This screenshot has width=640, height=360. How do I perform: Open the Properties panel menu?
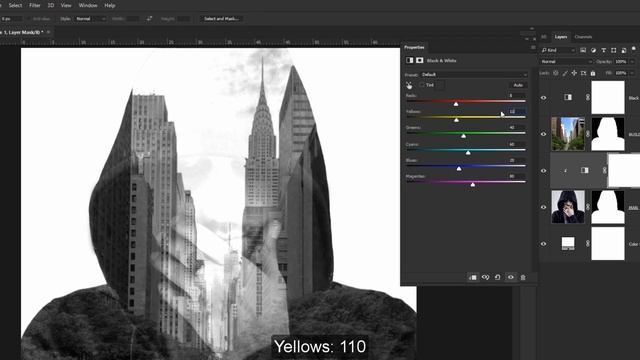pyautogui.click(x=533, y=47)
